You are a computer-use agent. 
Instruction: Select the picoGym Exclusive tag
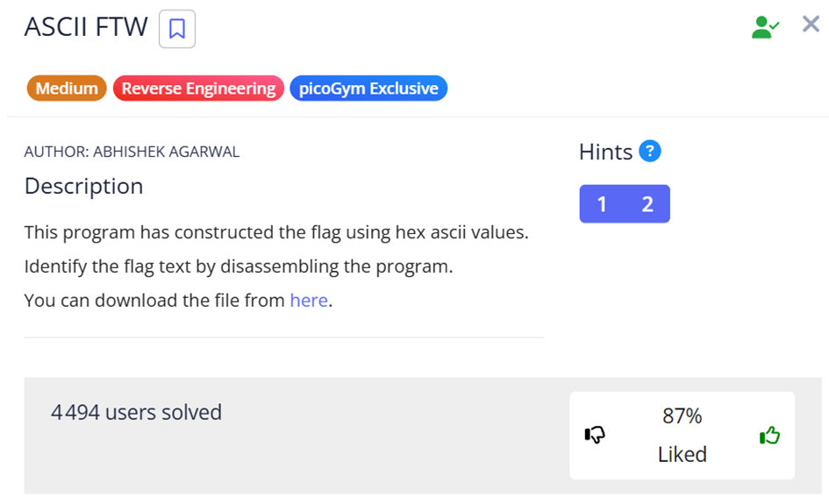[x=368, y=89]
